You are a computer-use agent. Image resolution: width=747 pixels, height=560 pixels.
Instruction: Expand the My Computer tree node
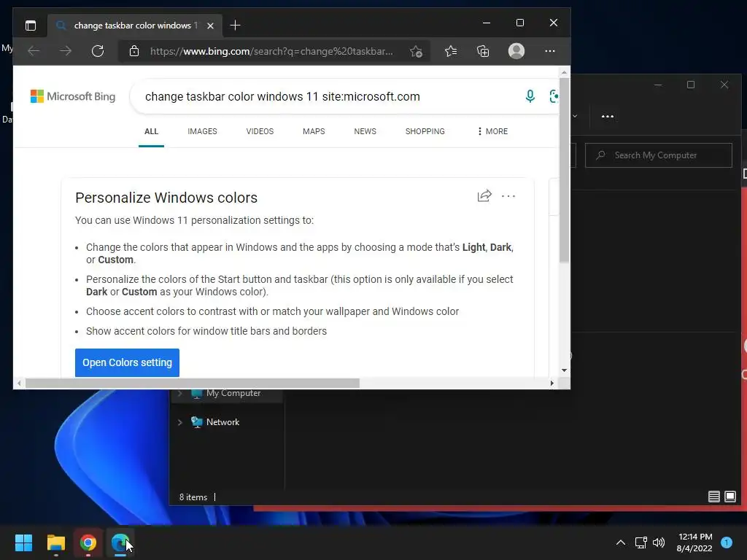click(180, 393)
